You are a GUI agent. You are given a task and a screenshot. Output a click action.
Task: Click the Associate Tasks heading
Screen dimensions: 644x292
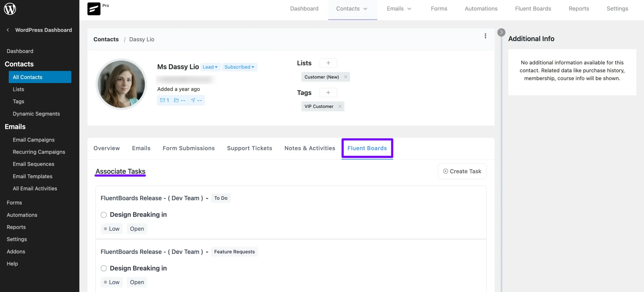pos(120,171)
